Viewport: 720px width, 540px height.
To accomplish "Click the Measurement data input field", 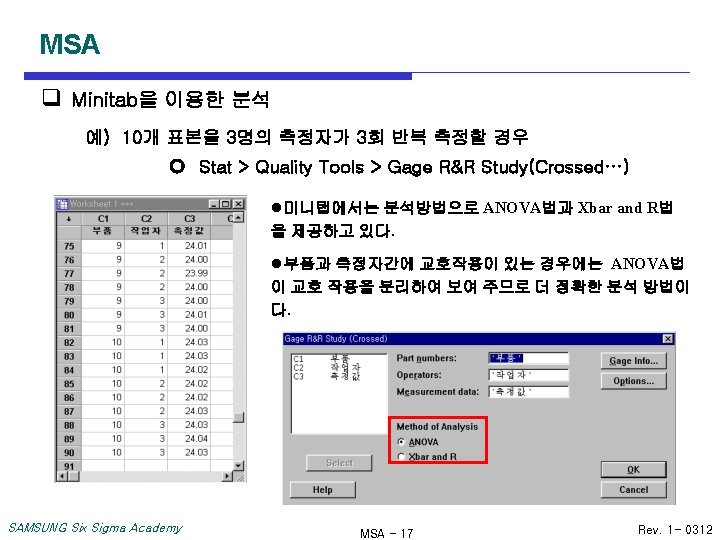I will [529, 392].
